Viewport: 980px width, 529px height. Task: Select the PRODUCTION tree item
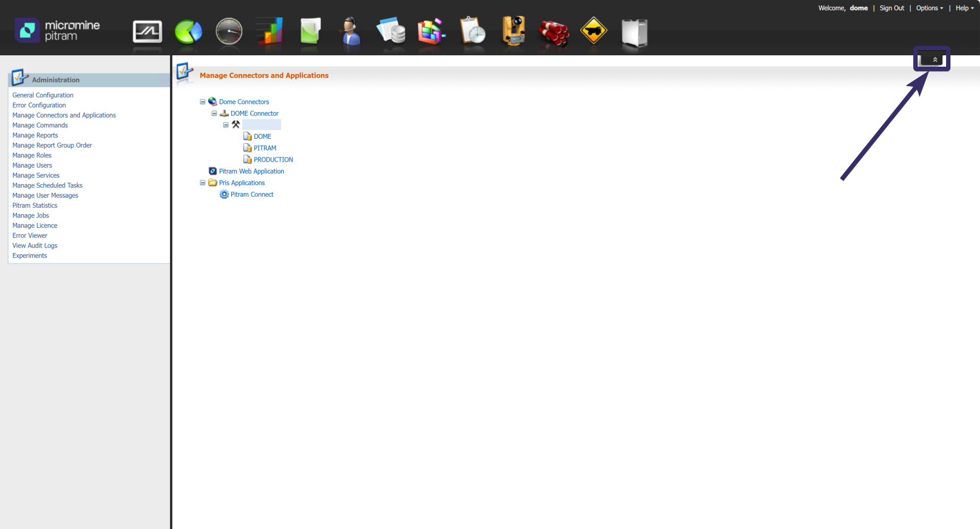tap(273, 160)
